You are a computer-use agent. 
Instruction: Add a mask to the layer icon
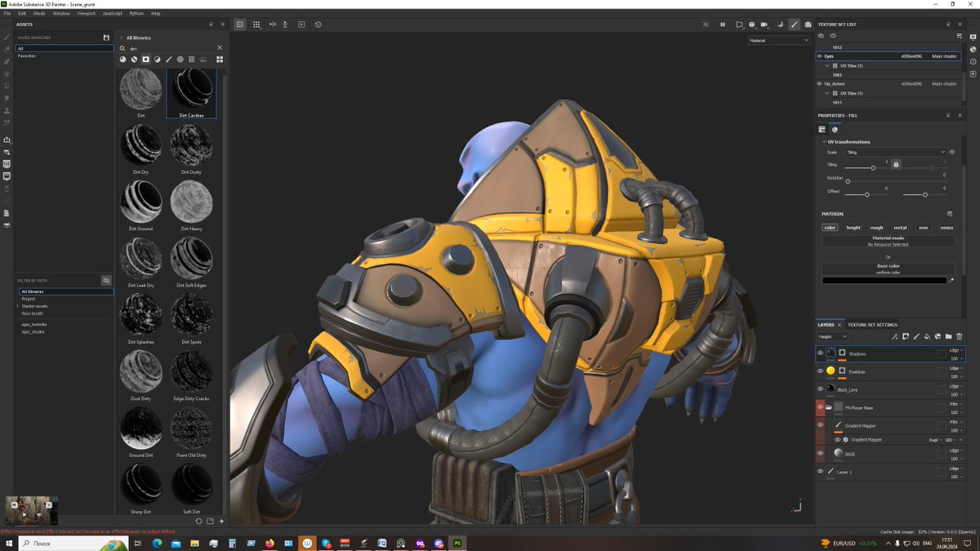(x=906, y=336)
